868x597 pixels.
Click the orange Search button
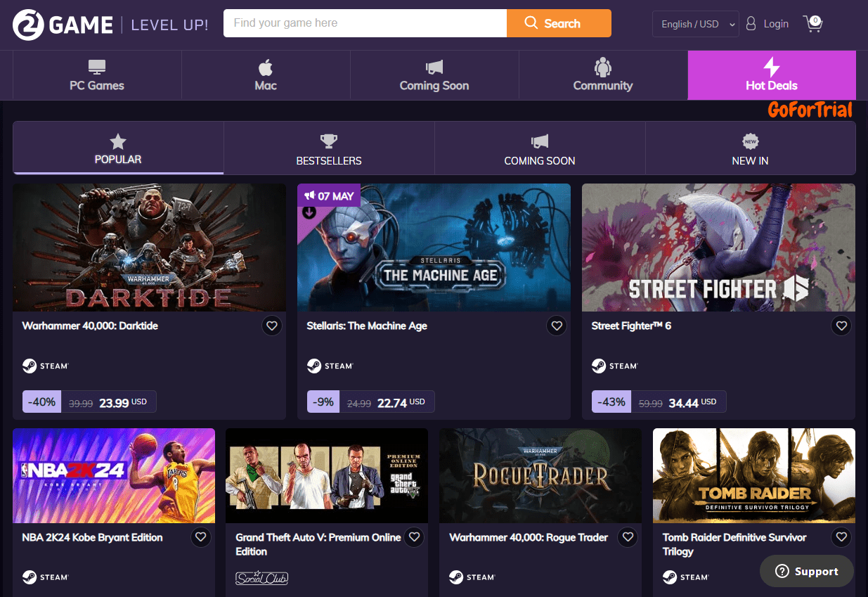pyautogui.click(x=559, y=23)
